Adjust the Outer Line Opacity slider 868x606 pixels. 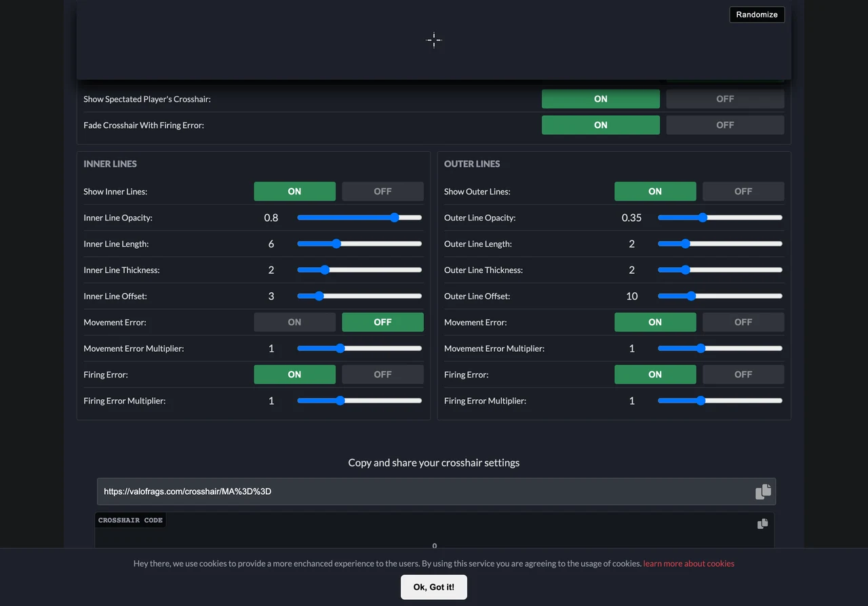click(x=720, y=218)
